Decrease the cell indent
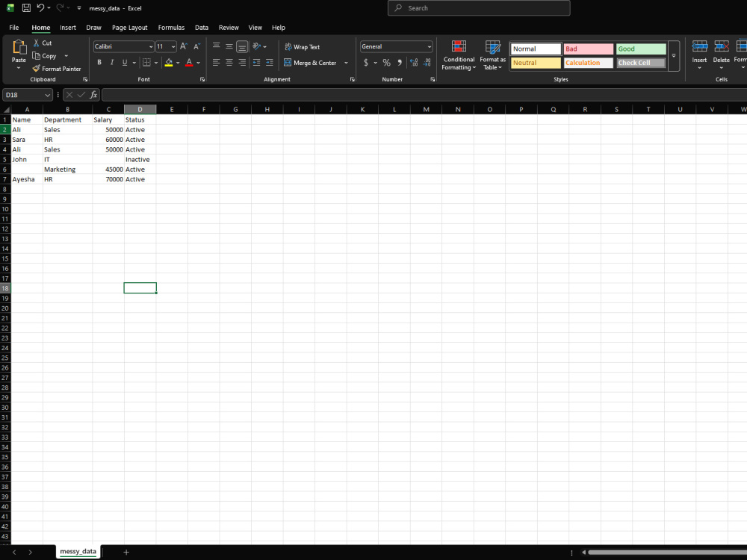This screenshot has width=747, height=560. coord(257,63)
